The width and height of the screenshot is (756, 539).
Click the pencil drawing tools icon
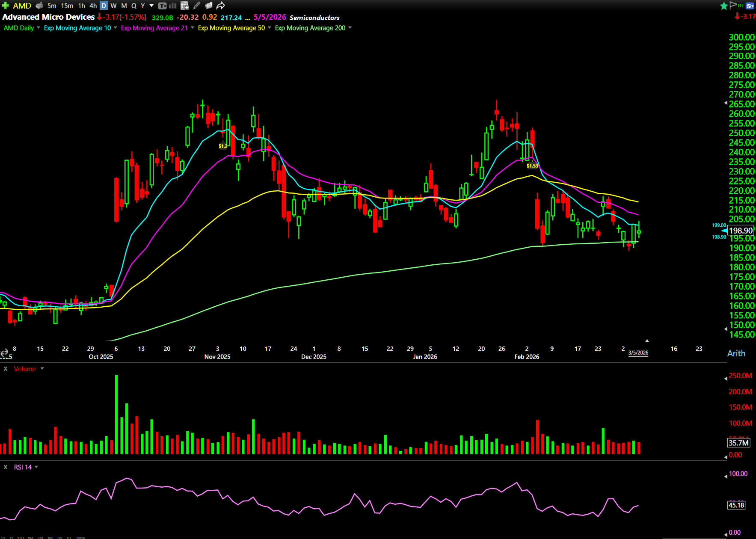[x=197, y=6]
